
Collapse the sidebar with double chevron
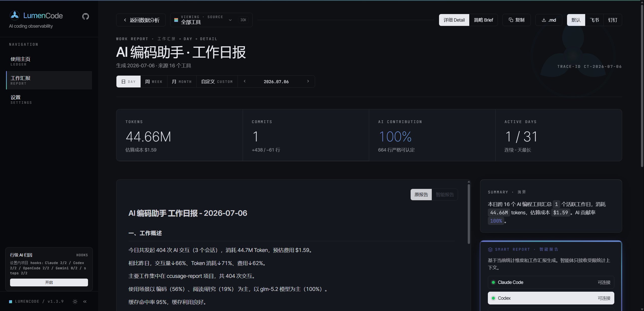85,301
